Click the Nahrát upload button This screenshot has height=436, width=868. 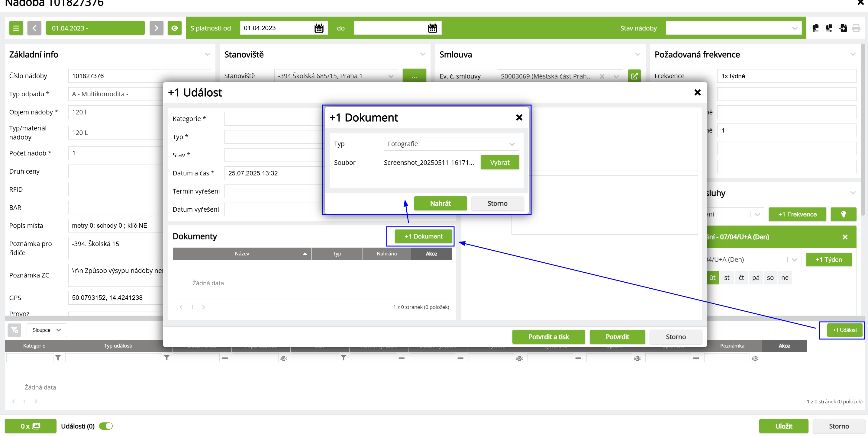[x=440, y=203]
